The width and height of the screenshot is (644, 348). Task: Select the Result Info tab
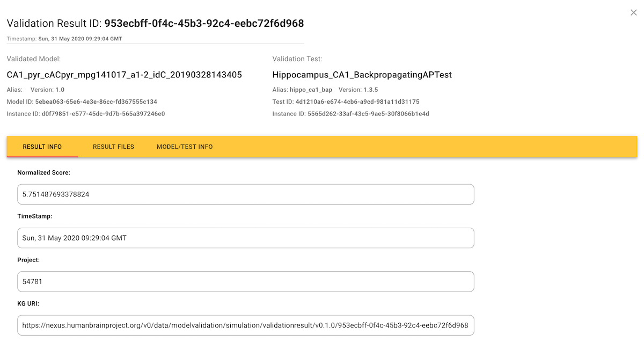42,147
